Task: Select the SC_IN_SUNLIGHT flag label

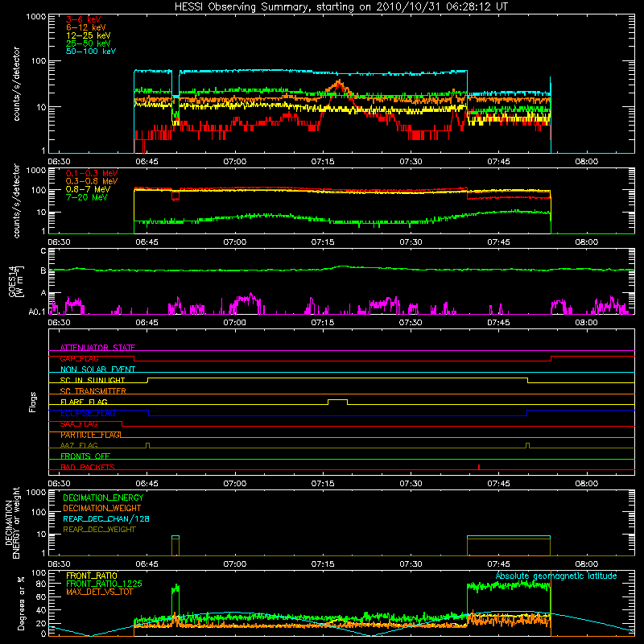Action: coord(93,380)
